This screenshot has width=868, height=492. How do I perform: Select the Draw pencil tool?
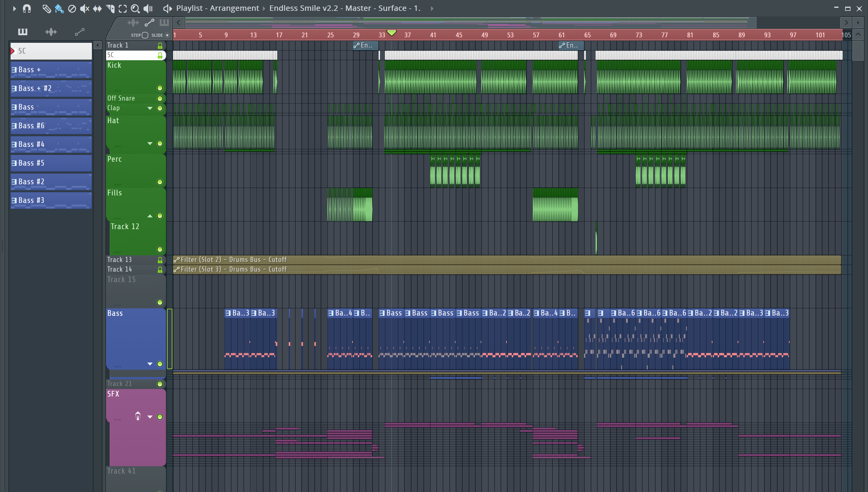46,8
